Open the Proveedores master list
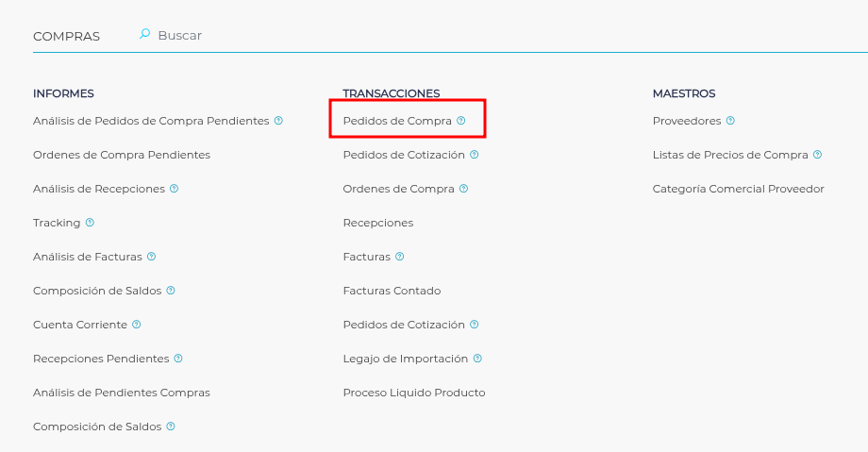The image size is (868, 452). (x=687, y=121)
